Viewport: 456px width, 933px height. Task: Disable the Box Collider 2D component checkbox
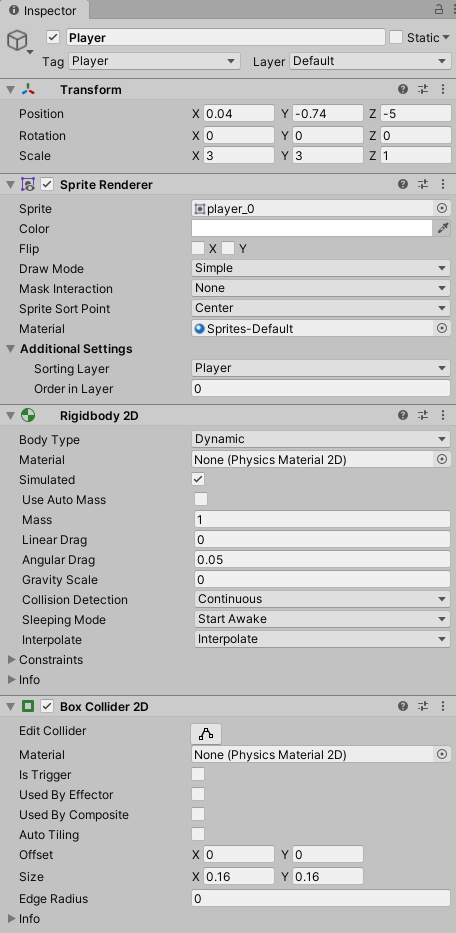tap(47, 706)
